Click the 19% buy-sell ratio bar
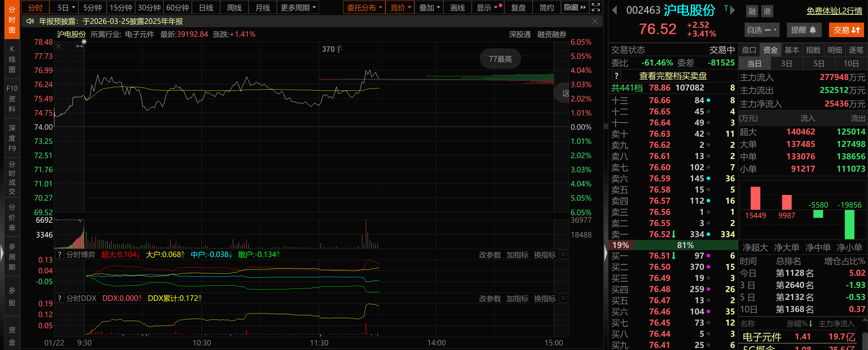Viewport: 868px width, 350px height. [620, 245]
